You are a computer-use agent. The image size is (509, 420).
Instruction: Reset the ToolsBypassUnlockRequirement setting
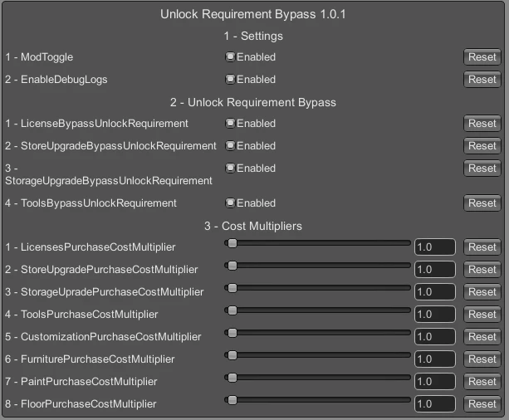pyautogui.click(x=482, y=203)
